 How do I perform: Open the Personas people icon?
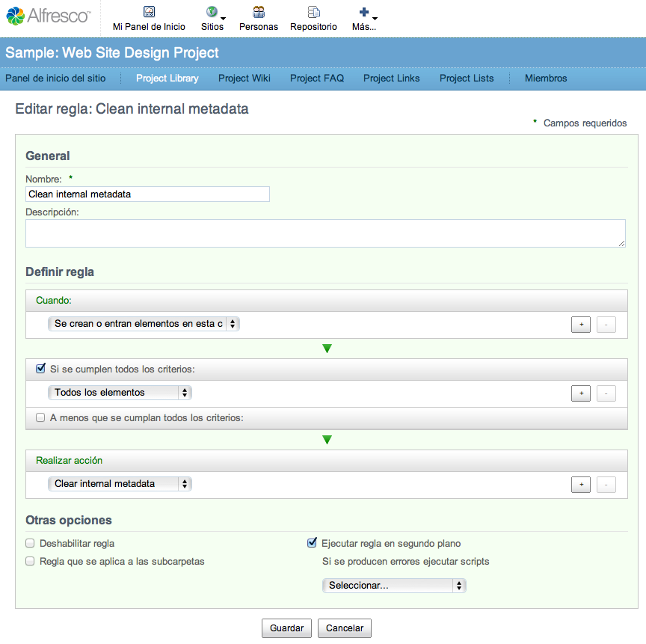point(259,11)
